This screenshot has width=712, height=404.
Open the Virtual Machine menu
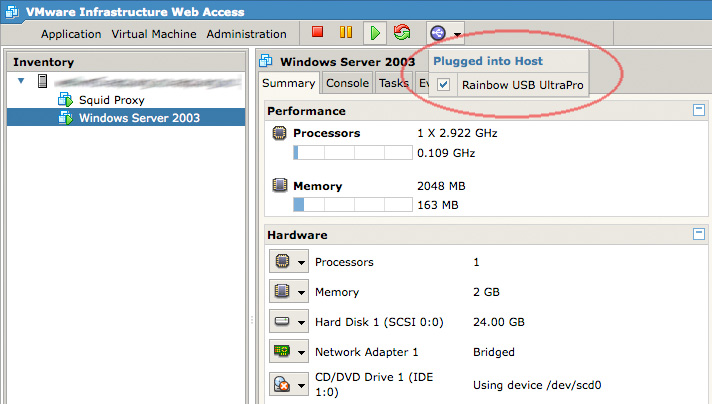[154, 34]
